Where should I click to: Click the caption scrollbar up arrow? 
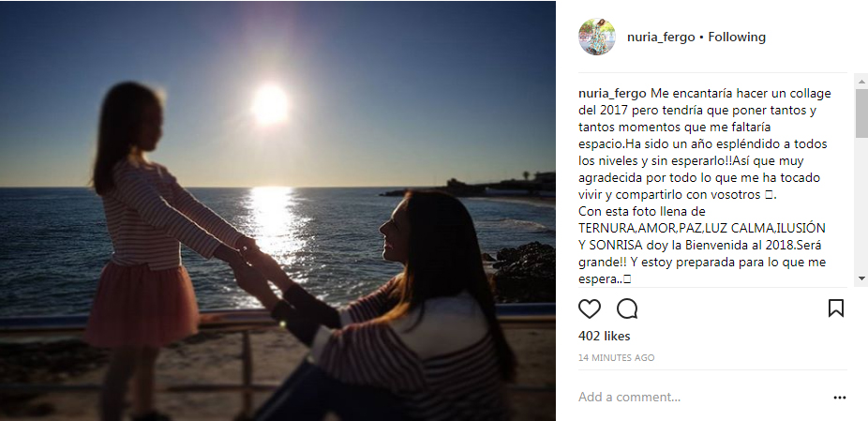click(x=861, y=81)
